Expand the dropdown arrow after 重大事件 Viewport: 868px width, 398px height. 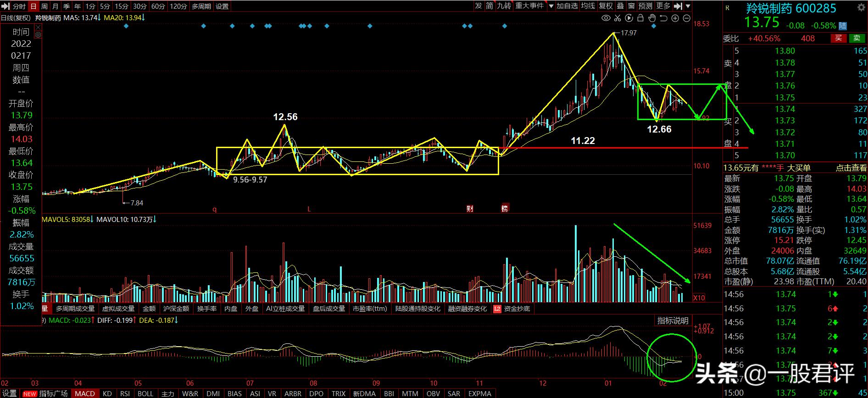point(551,6)
